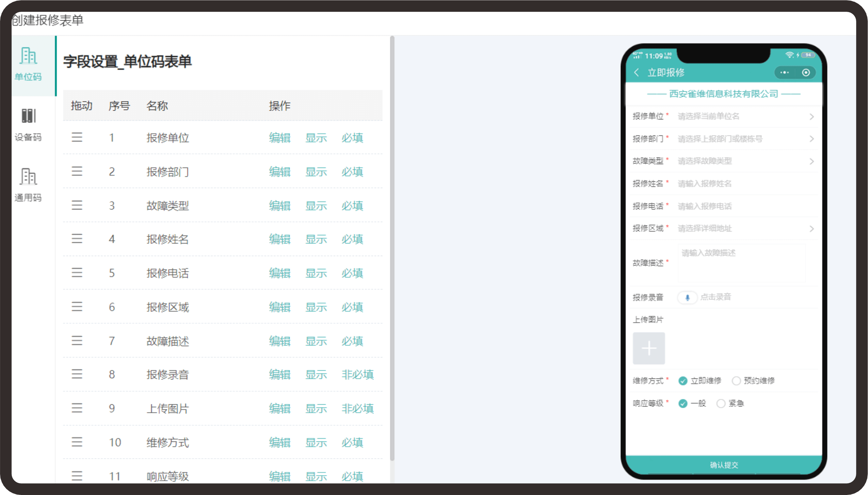The height and width of the screenshot is (495, 868).
Task: Grab the drag handle for 报修单位 row
Action: [x=77, y=137]
